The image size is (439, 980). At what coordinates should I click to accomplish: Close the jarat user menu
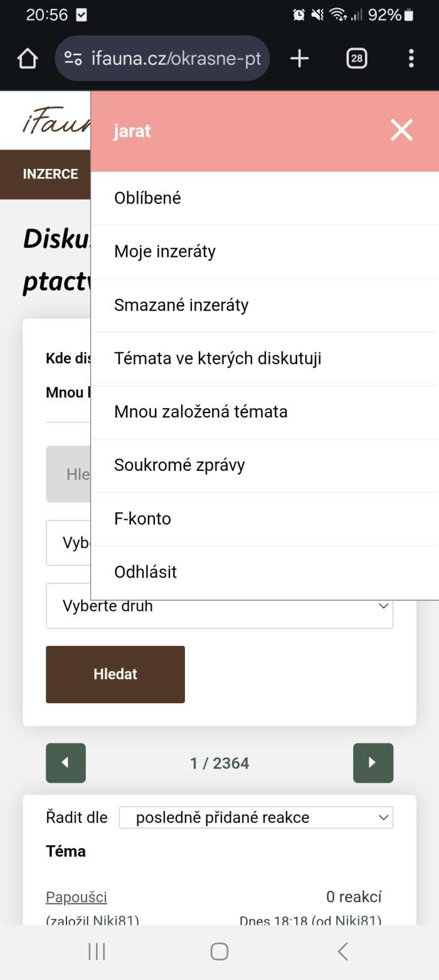[x=401, y=131]
